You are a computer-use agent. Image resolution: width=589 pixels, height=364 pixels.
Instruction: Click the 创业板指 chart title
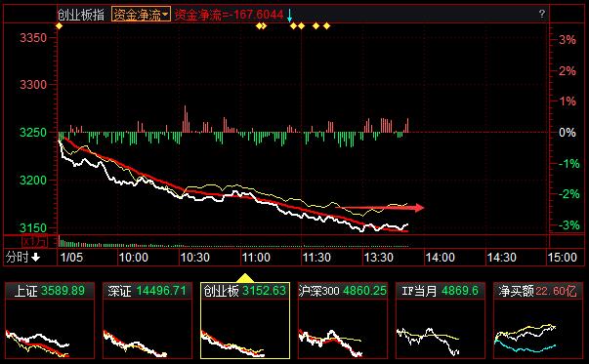81,15
